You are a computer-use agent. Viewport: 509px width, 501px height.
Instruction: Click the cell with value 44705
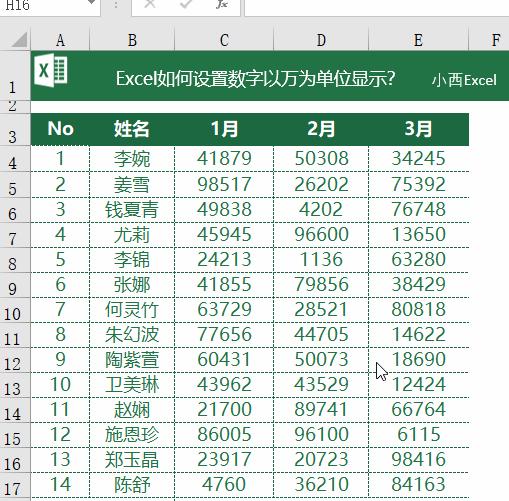321,335
